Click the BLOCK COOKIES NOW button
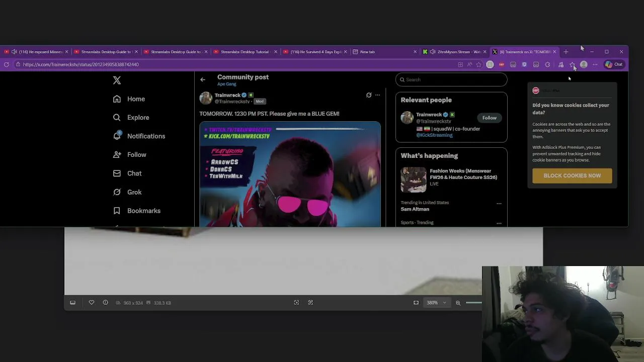 (572, 175)
